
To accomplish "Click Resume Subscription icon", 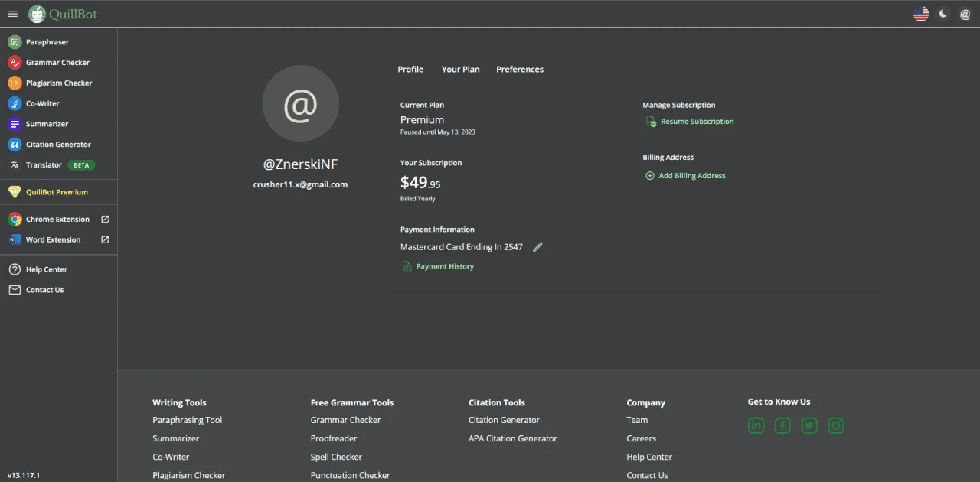I will [x=651, y=122].
